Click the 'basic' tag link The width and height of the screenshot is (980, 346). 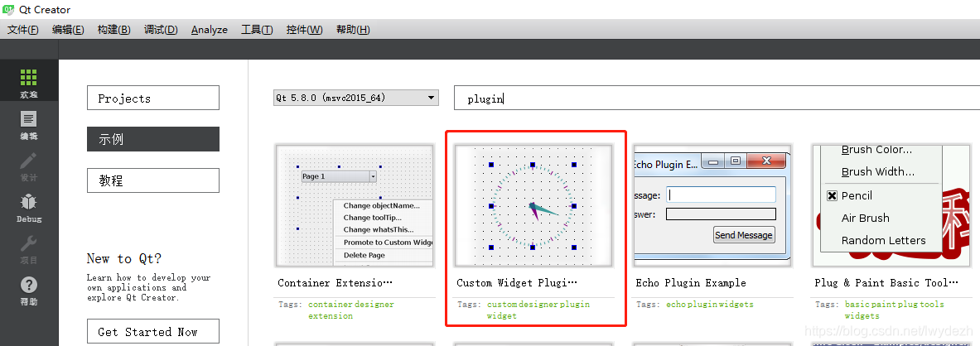click(857, 304)
